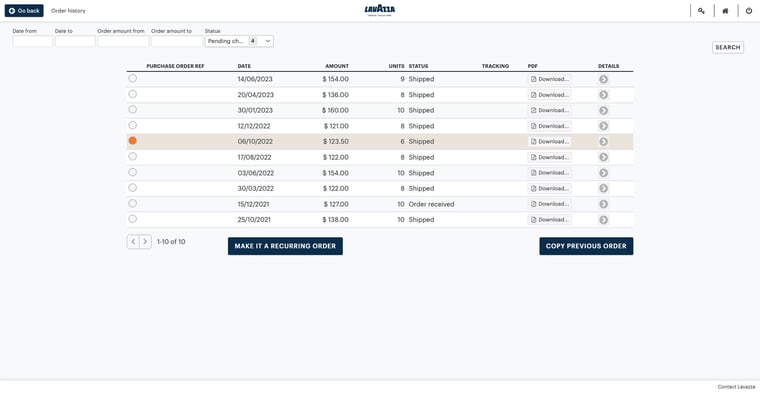Click selected radio for 06/10/2022 order
This screenshot has height=393, width=760.
[x=132, y=141]
